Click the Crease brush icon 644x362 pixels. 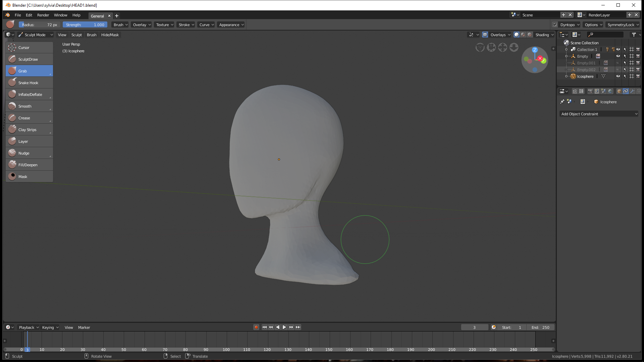point(12,118)
